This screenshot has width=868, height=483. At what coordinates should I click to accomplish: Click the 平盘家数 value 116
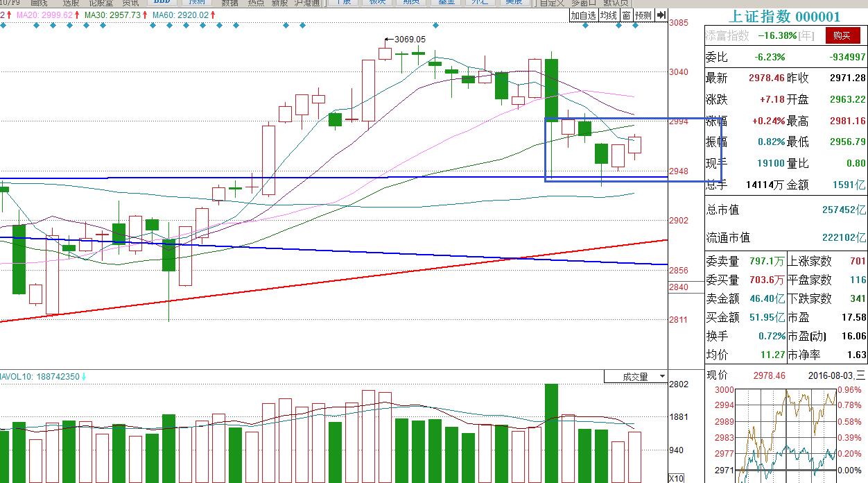(x=858, y=280)
